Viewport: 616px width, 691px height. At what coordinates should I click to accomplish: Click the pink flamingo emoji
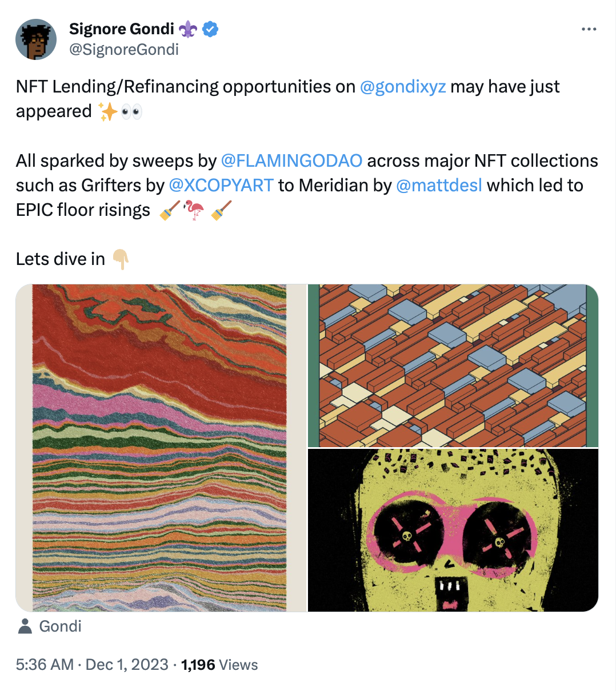point(194,210)
